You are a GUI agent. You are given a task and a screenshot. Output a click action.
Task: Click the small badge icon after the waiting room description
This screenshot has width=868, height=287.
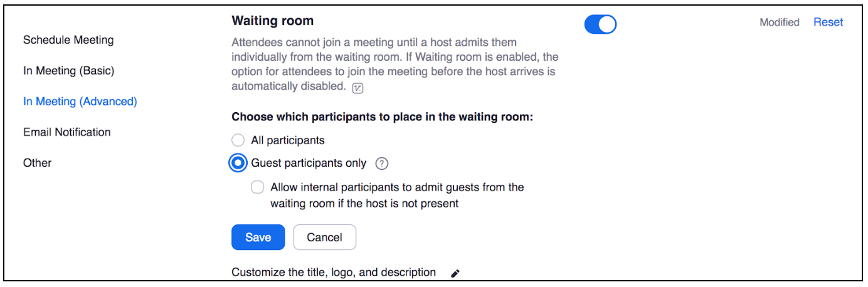[x=357, y=88]
